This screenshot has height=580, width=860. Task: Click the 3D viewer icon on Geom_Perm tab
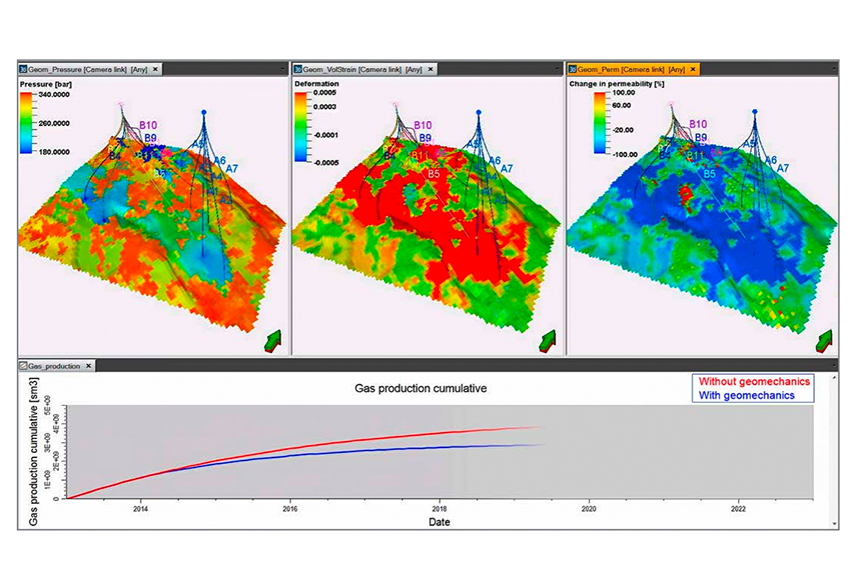click(x=575, y=69)
